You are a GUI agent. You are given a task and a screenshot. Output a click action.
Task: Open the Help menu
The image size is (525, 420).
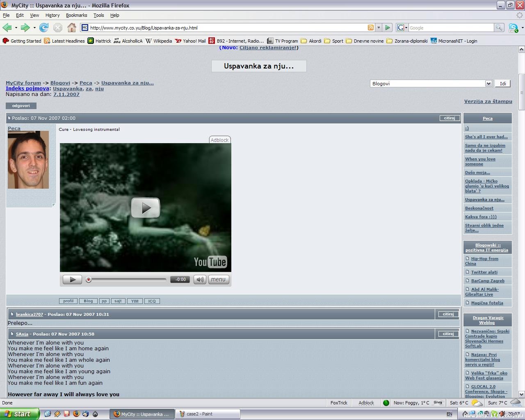coord(115,15)
